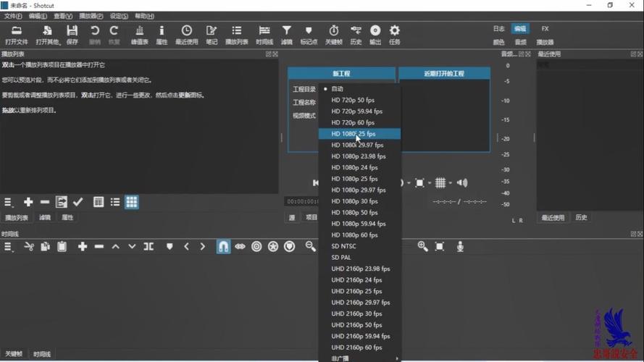Open the Settings menu

coord(119,16)
